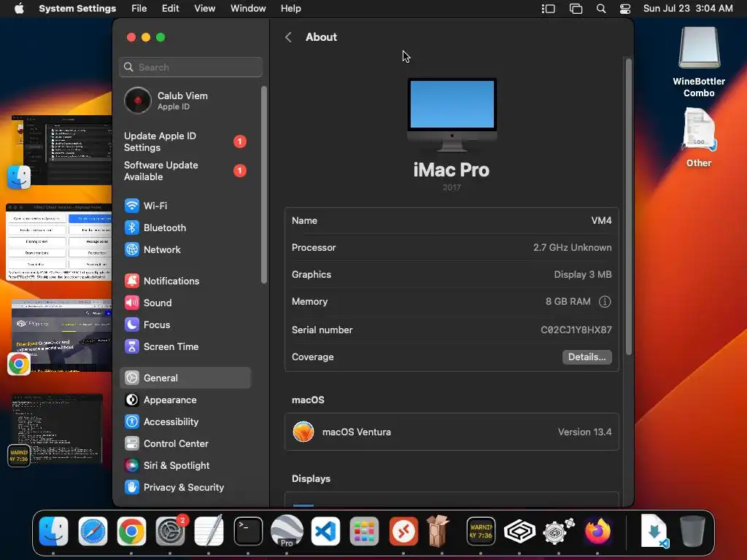Viewport: 747px width, 560px height.
Task: Open System Settings app menu
Action: click(x=77, y=9)
